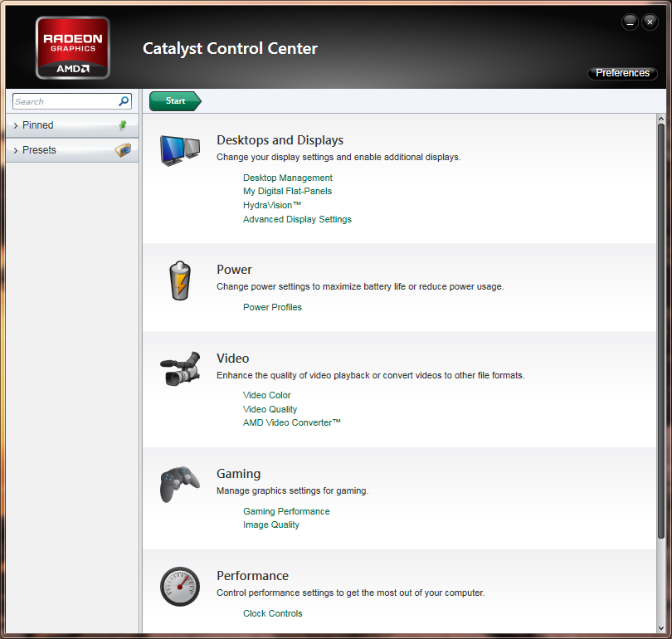
Task: Click the Video section heading
Action: [233, 359]
